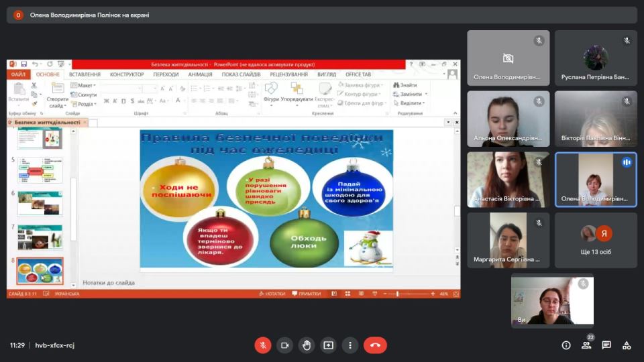644x362 pixels.
Task: Open the Упорядкувати arrange dropdown
Action: tap(297, 94)
